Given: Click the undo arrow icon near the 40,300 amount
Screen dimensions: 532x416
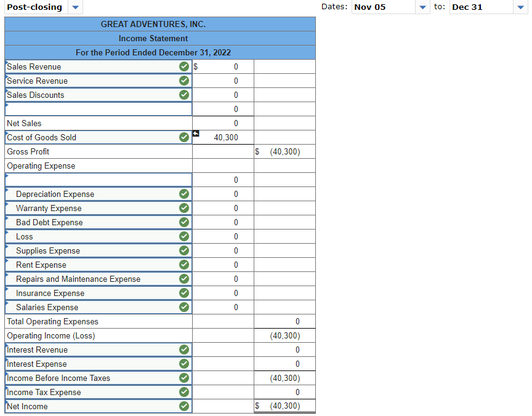Looking at the screenshot, I should click(x=195, y=132).
